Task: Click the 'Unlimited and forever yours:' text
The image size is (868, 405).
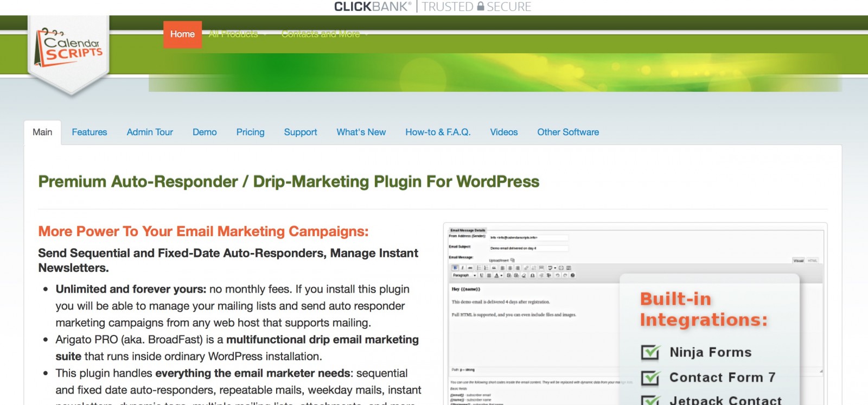Action: pyautogui.click(x=131, y=289)
